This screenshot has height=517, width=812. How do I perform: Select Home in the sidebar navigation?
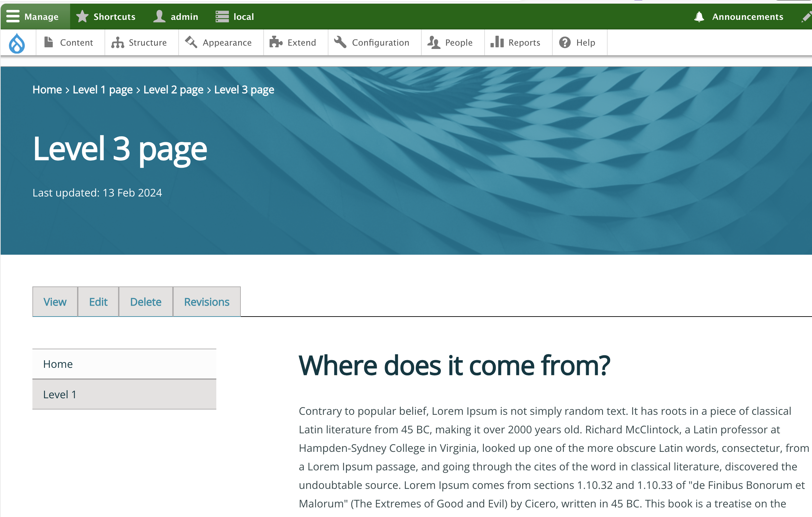[58, 364]
